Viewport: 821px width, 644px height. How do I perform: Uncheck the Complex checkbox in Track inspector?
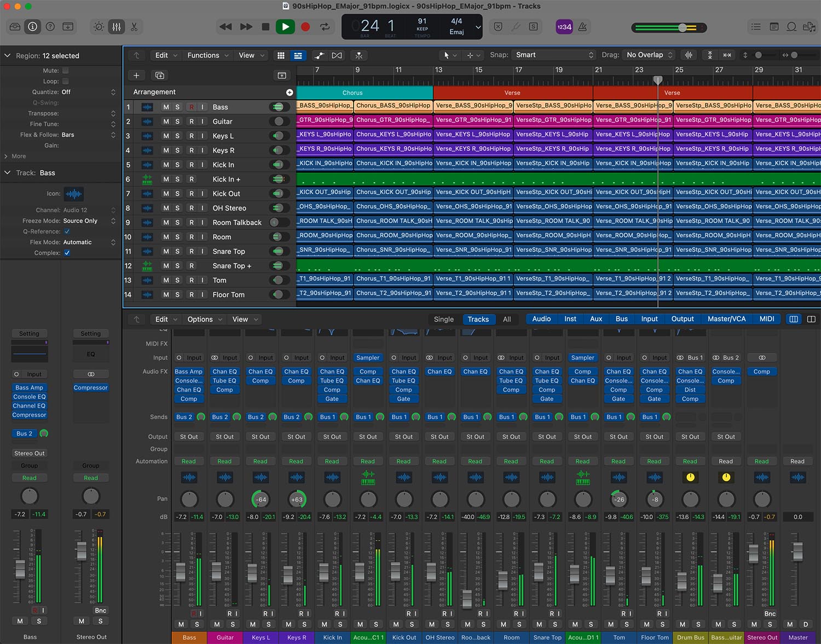67,253
